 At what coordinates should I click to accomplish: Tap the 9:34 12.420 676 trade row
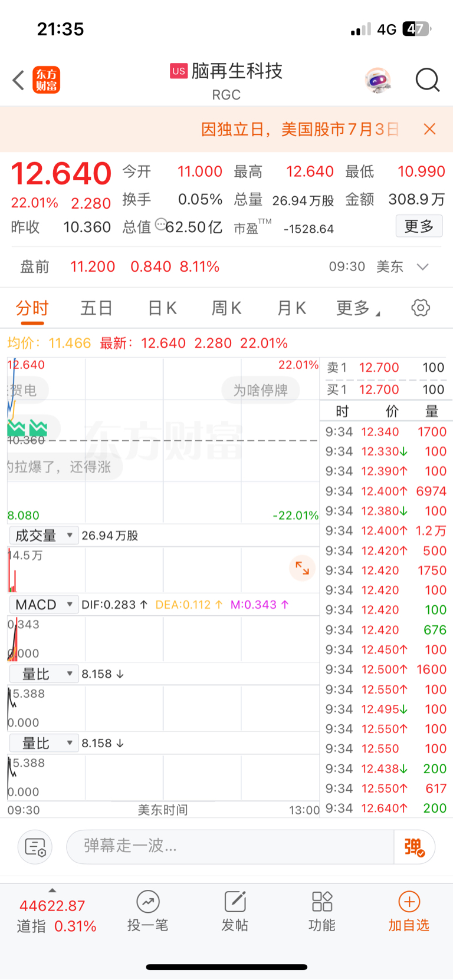[x=386, y=630]
